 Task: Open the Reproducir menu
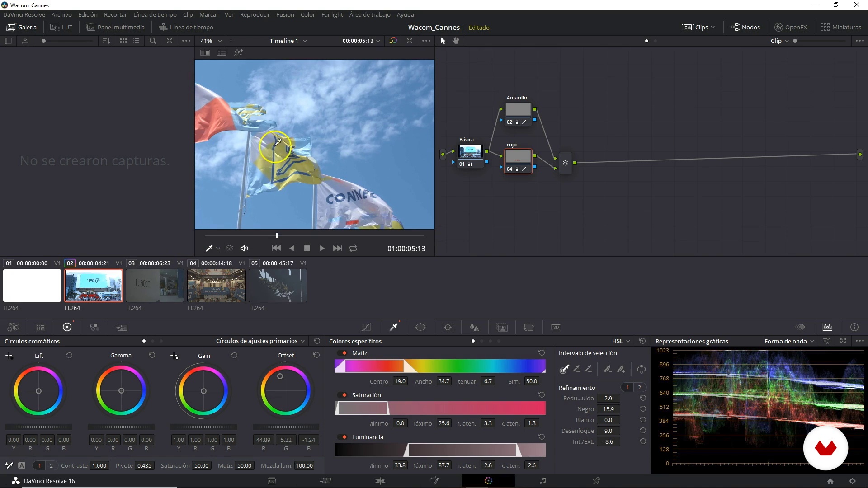(255, 14)
